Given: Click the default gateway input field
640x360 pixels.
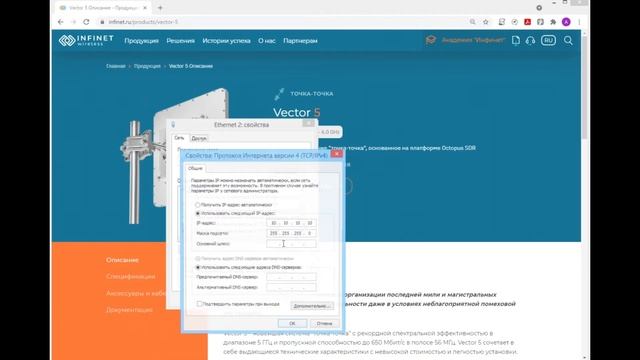Looking at the screenshot, I should click(x=291, y=244).
